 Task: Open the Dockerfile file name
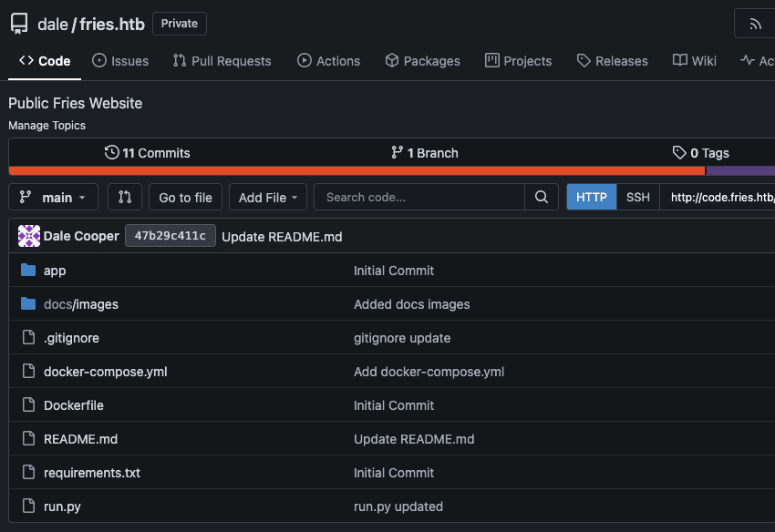click(x=74, y=405)
